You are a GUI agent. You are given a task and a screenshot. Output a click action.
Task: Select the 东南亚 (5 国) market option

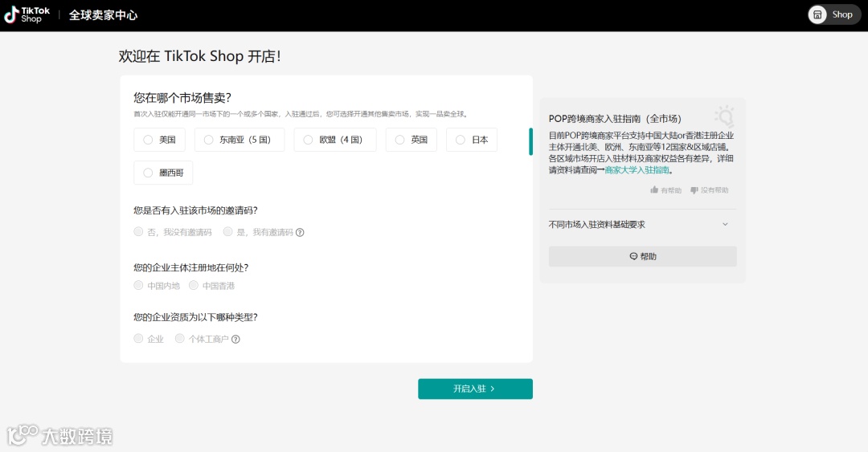(240, 140)
